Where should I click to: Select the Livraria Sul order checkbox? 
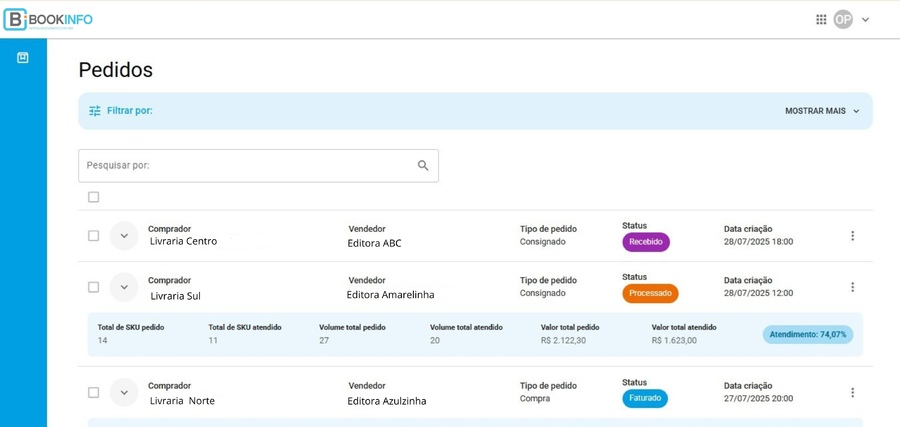pos(94,287)
